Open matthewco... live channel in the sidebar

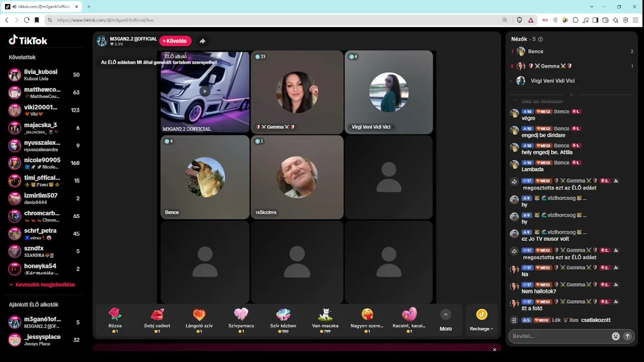pos(44,93)
